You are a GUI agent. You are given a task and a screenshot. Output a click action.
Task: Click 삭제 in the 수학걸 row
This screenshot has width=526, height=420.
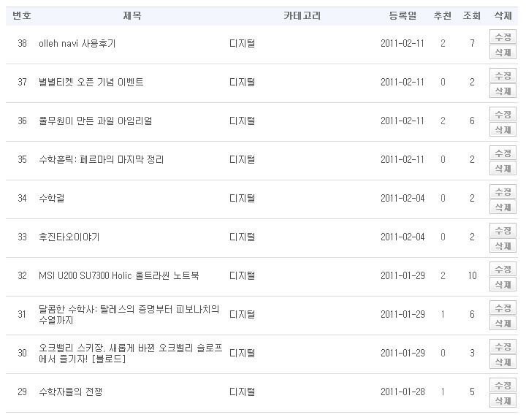503,207
